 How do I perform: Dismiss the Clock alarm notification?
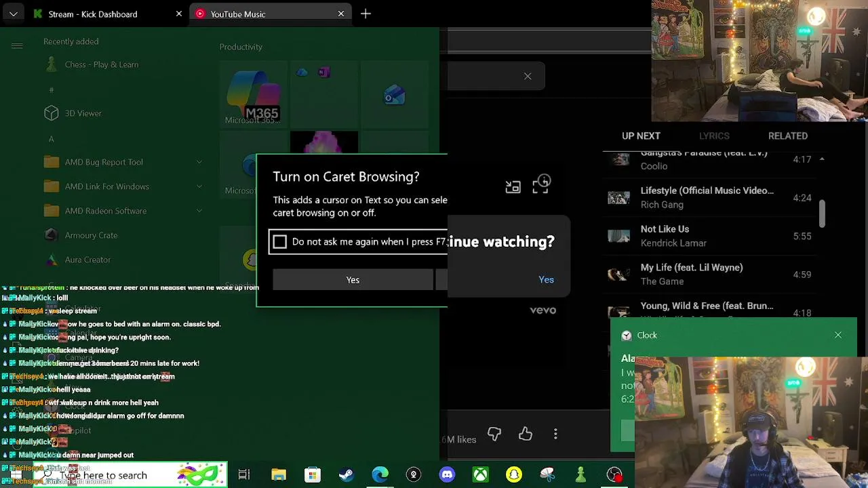[838, 335]
